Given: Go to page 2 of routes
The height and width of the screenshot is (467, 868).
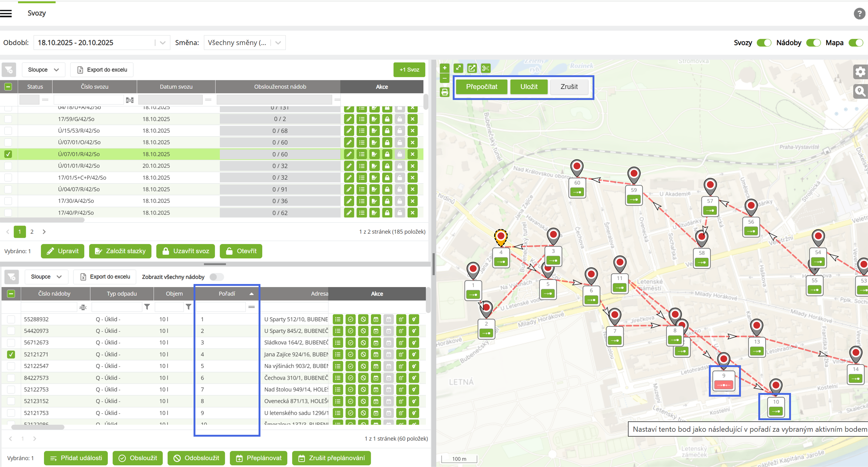Looking at the screenshot, I should click(x=32, y=232).
